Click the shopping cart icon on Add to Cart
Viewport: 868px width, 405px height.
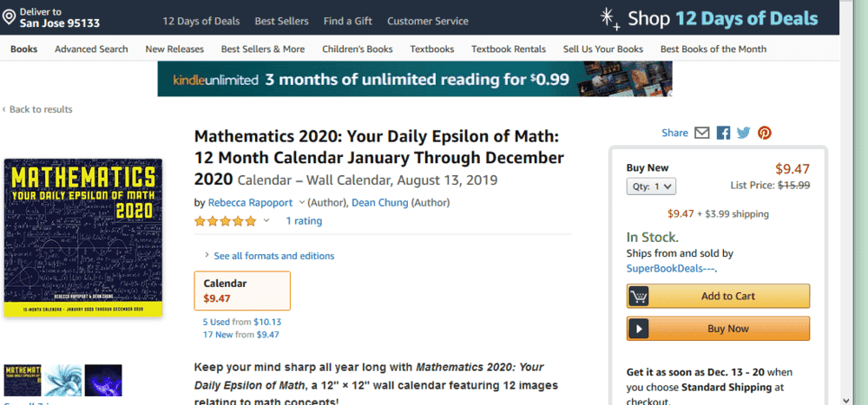640,296
